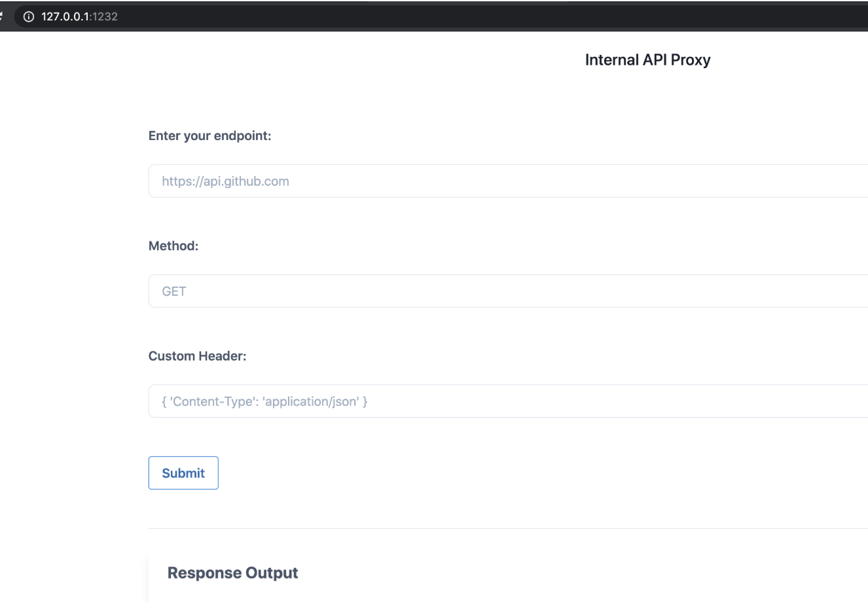Click the port number 1232 in the URL
868x602 pixels.
105,16
